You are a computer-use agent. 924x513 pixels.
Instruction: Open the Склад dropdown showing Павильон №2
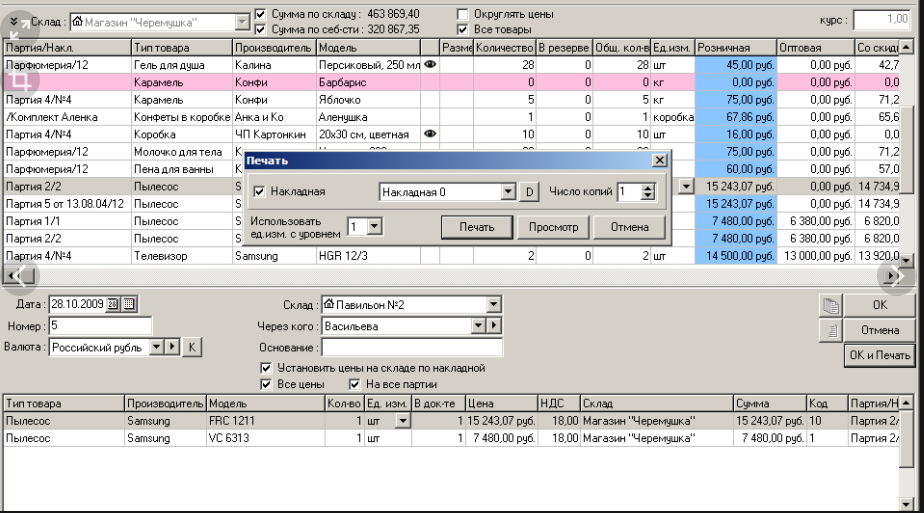click(494, 305)
